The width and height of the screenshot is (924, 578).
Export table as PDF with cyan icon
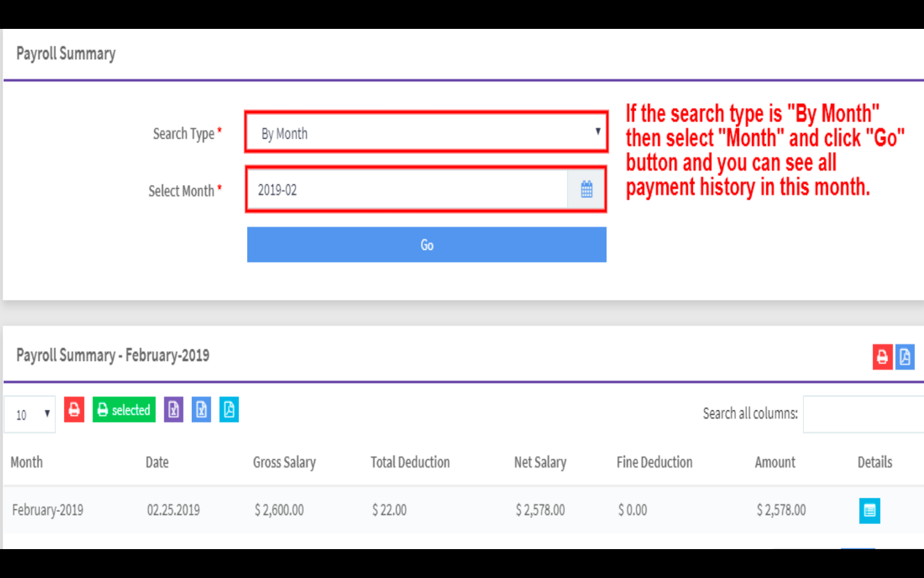coord(229,410)
